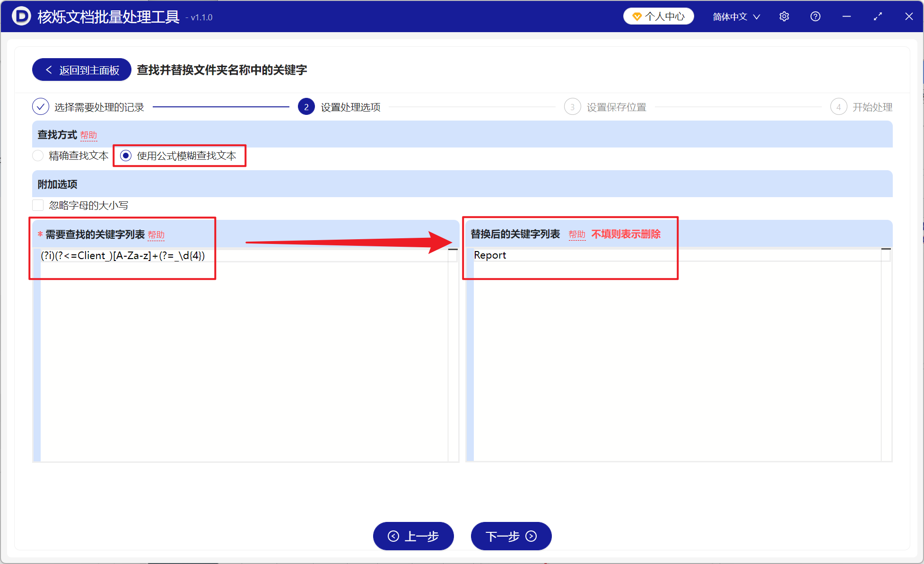
Task: Click the circular arrow icon on 上一步
Action: (x=393, y=536)
